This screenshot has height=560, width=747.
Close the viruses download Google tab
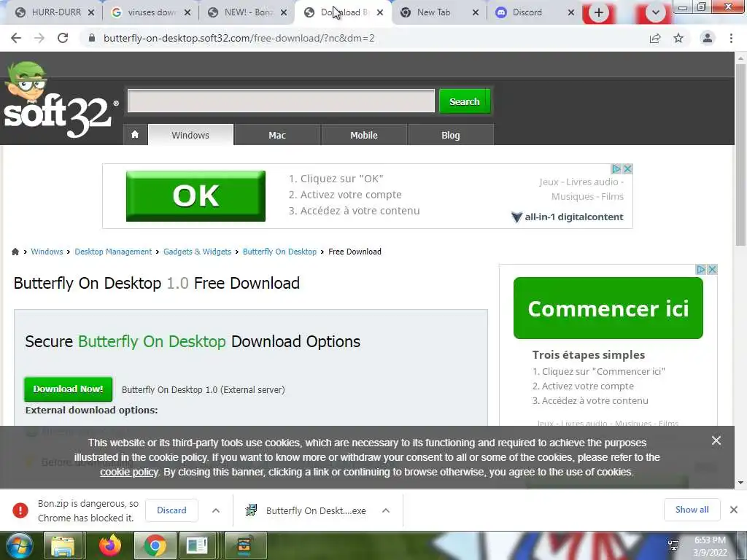(187, 13)
